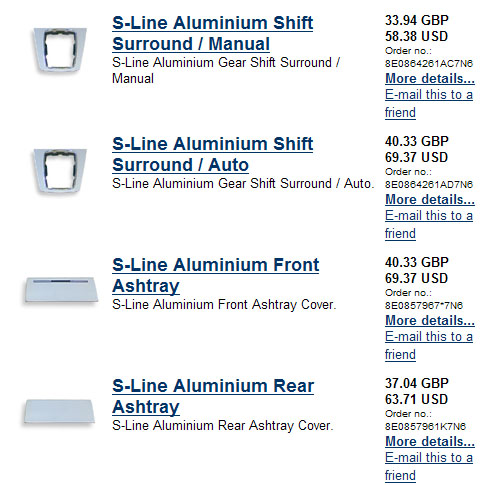E-mail the front ashtray to a friend

(x=429, y=345)
